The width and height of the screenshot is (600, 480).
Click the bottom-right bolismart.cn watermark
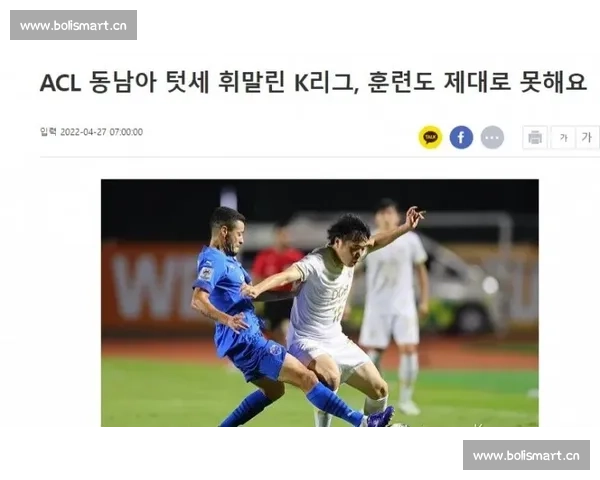(526, 455)
